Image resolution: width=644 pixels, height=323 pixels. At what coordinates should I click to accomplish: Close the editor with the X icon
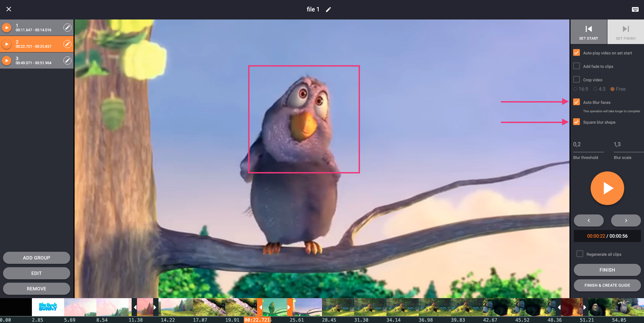[x=9, y=9]
